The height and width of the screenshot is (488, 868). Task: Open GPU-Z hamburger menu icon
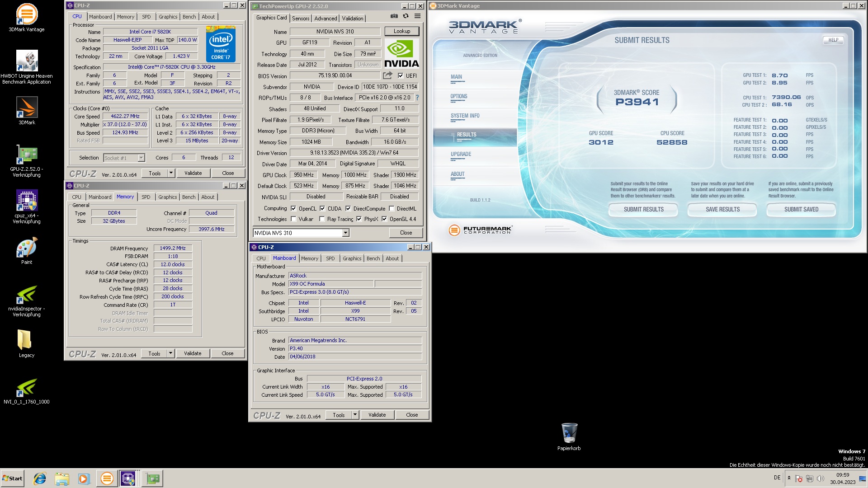(x=417, y=16)
